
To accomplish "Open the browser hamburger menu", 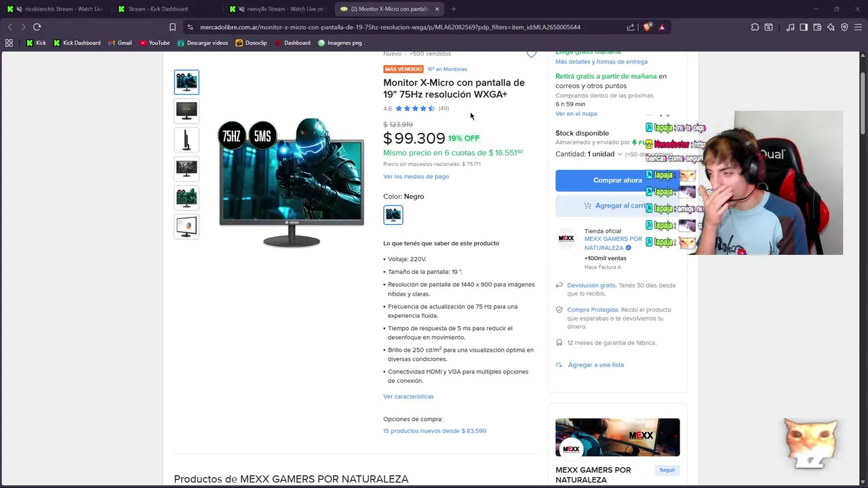I will pyautogui.click(x=858, y=27).
